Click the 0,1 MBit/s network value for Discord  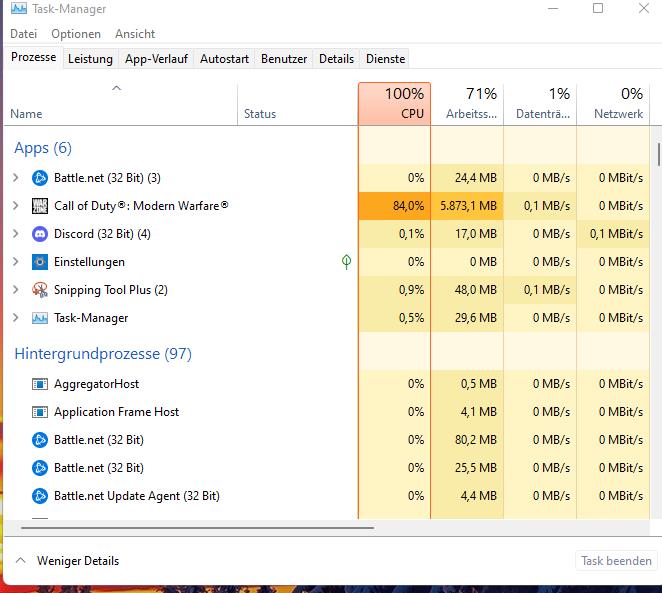[616, 234]
